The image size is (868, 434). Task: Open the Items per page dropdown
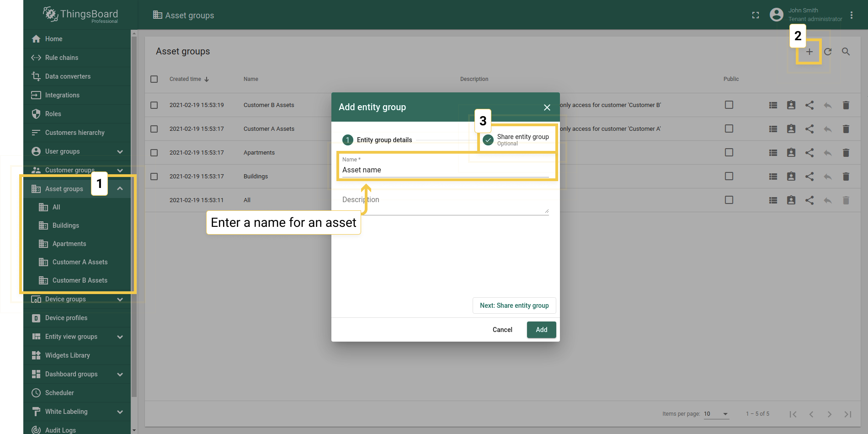pyautogui.click(x=716, y=414)
